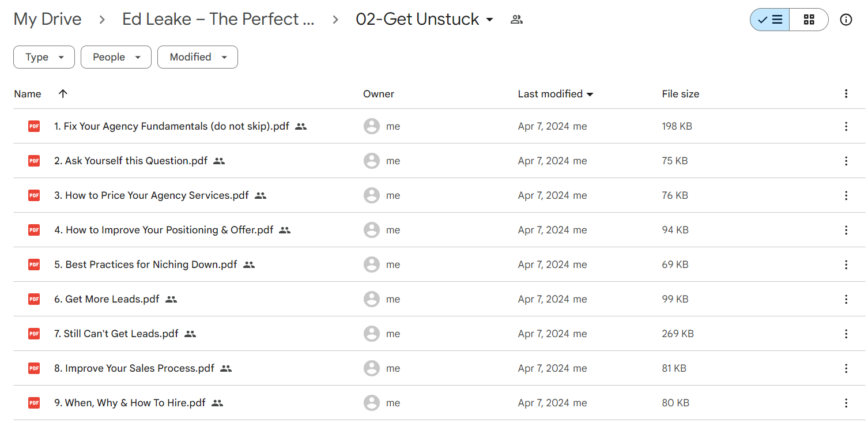868x423 pixels.
Task: Open the Type filter dropdown
Action: tap(44, 57)
